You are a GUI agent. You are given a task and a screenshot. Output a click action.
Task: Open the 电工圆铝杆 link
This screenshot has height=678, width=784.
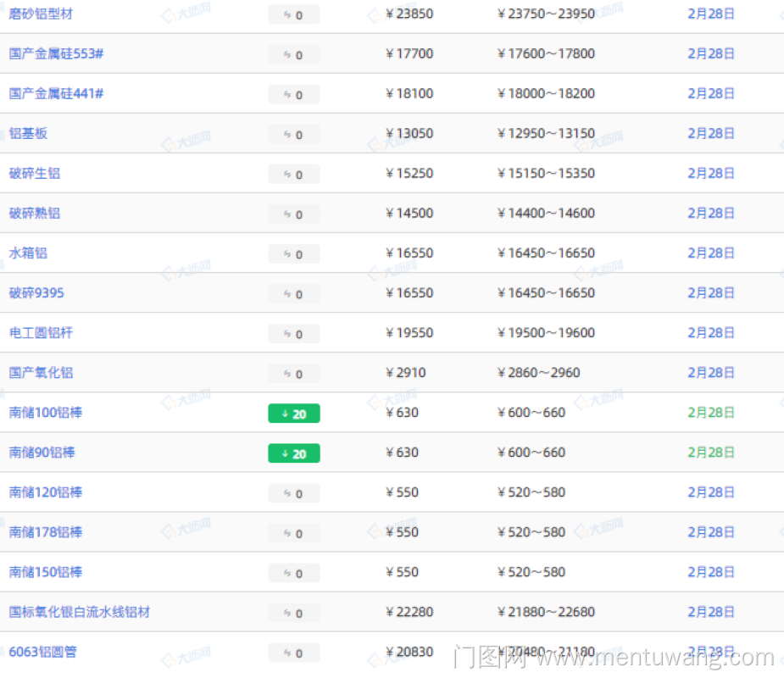point(41,332)
